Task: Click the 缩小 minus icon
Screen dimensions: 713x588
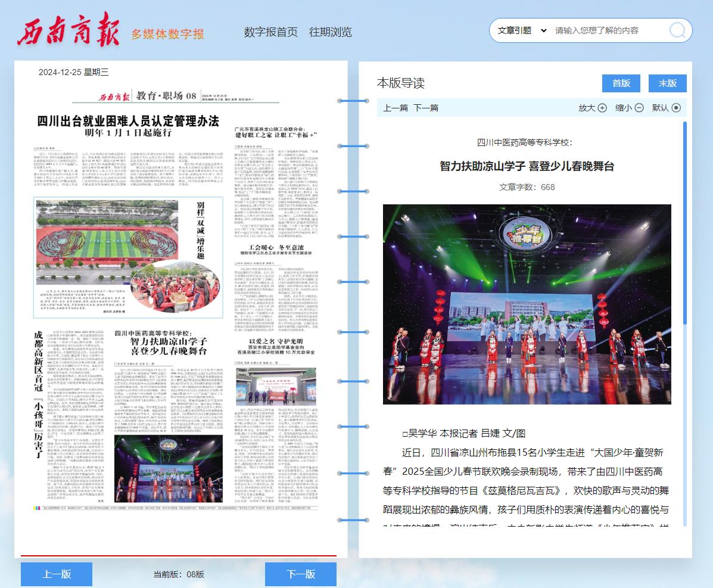Action: coord(639,108)
